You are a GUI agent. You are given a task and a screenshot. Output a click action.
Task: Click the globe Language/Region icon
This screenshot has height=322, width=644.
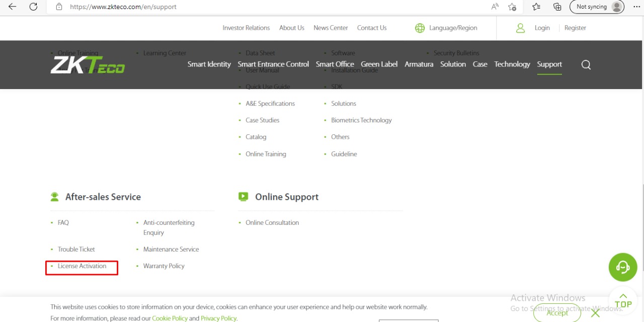tap(420, 28)
